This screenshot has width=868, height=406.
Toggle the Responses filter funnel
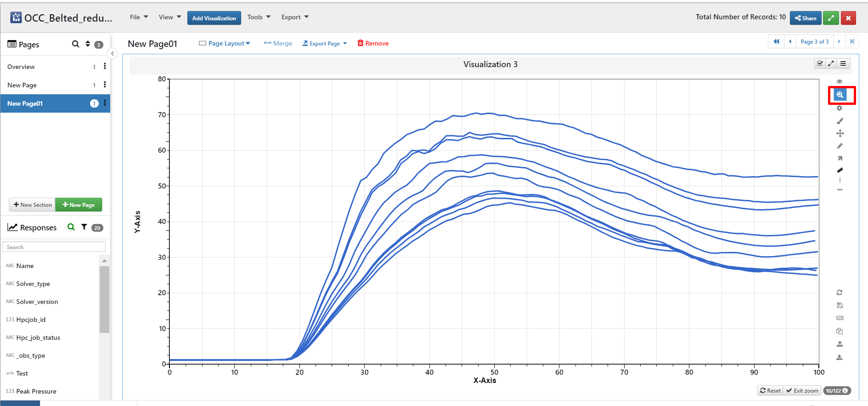pos(84,227)
